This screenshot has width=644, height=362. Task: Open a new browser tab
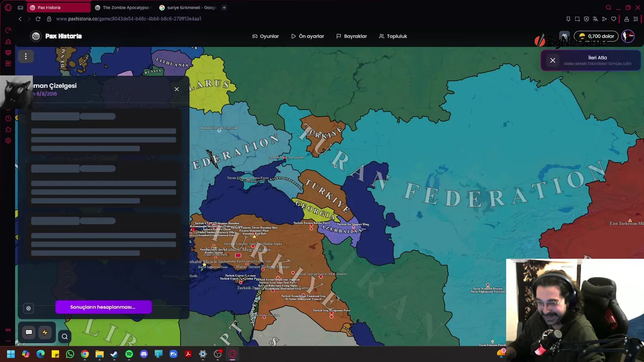click(224, 8)
